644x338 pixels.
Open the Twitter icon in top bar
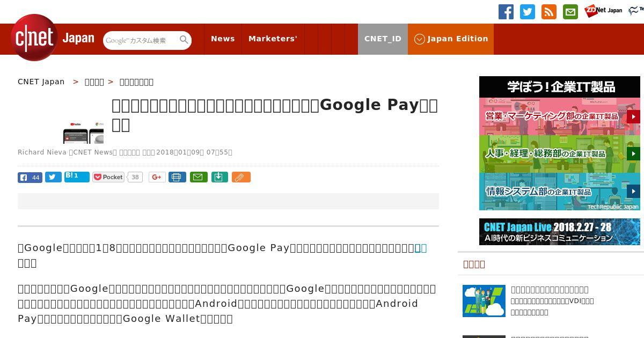[528, 12]
